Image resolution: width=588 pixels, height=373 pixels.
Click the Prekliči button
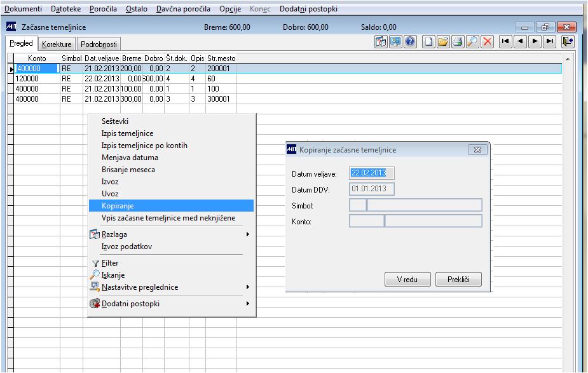(458, 280)
